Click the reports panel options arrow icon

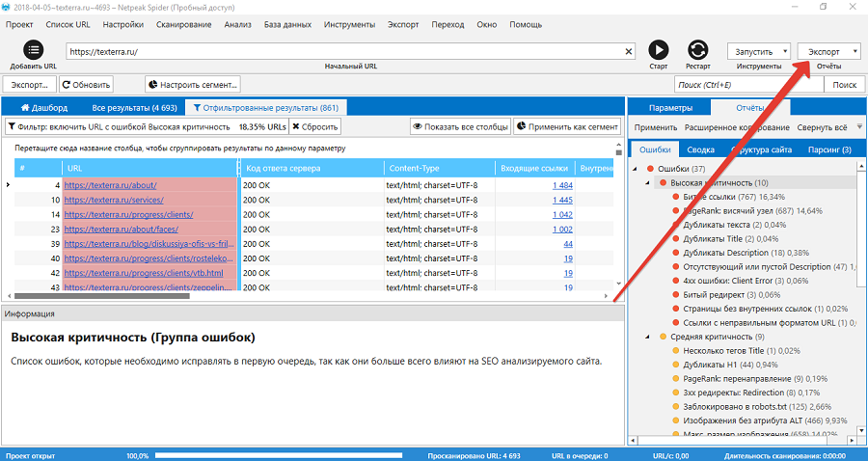coord(859,126)
